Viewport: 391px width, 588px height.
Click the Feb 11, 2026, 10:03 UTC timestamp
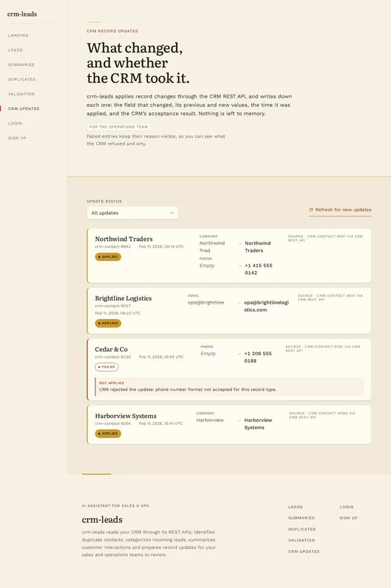[x=161, y=357]
